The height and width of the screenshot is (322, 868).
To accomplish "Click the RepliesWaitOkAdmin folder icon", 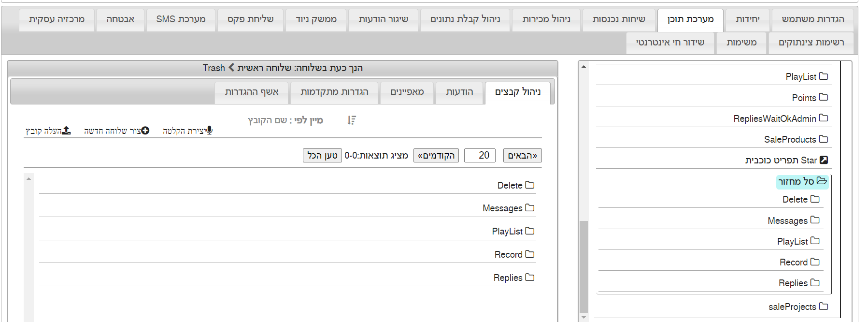I will pos(824,118).
